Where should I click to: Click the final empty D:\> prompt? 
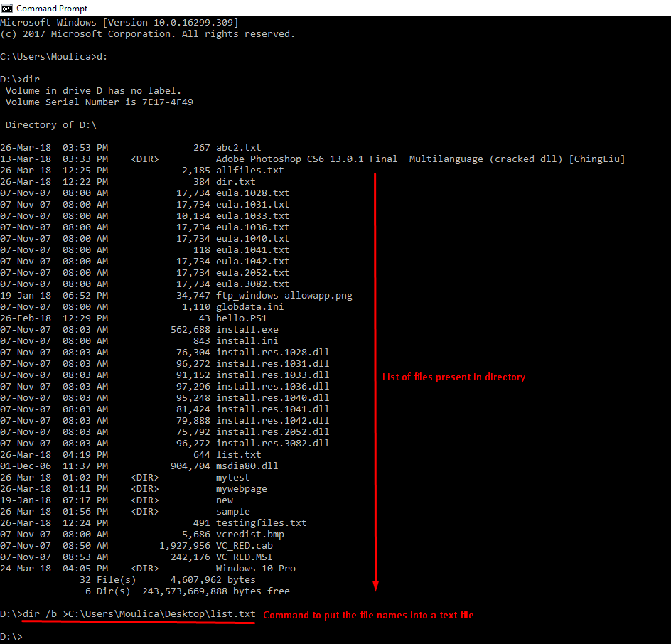point(11,637)
